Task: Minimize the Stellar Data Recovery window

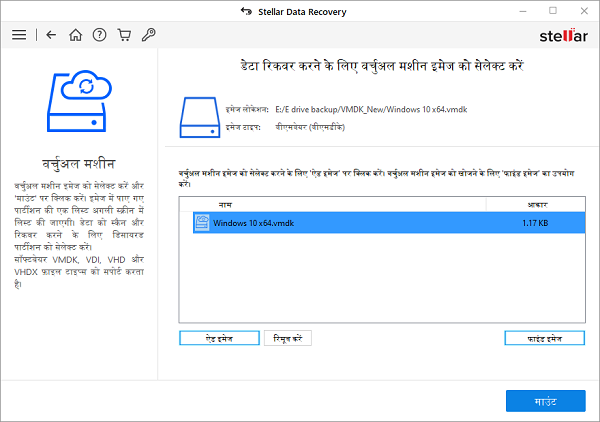Action: 523,11
